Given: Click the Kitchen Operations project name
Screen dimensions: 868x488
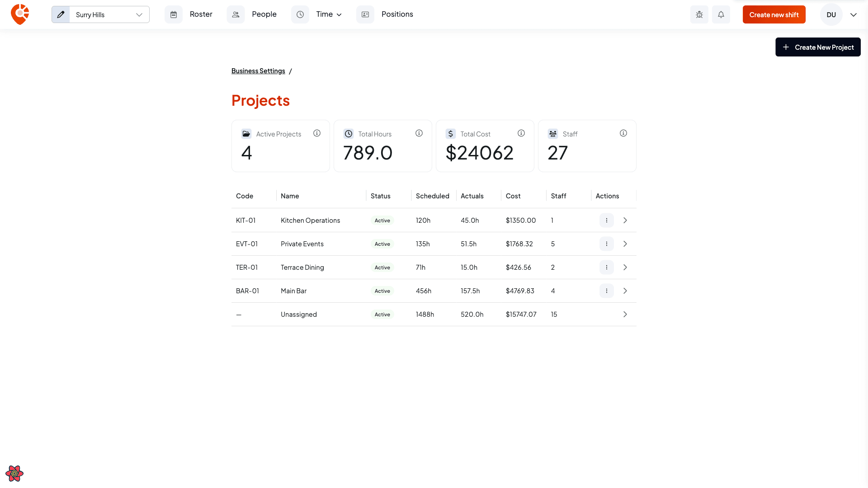Looking at the screenshot, I should coord(310,221).
